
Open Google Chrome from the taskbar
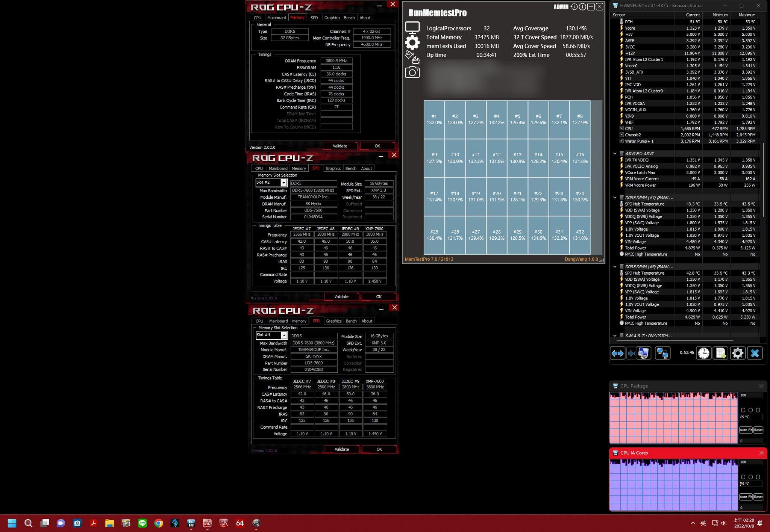point(158,523)
